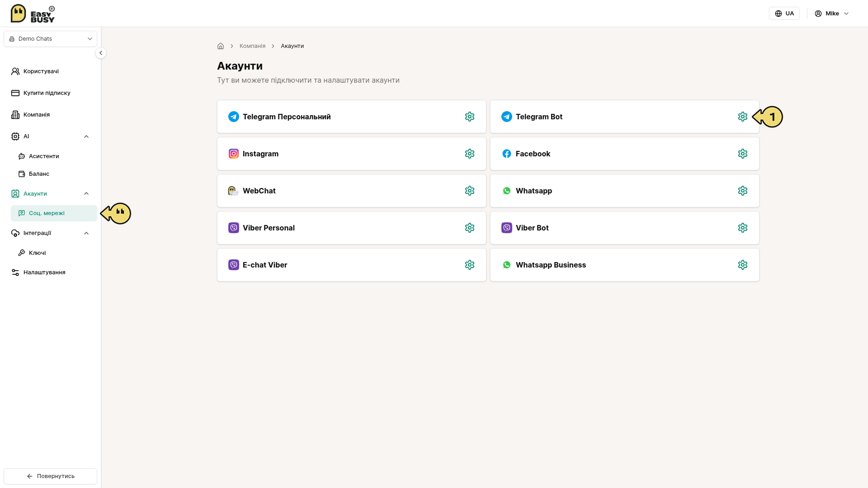This screenshot has height=488, width=868.
Task: Click the Telegram Персональний logo icon
Action: pyautogui.click(x=234, y=117)
